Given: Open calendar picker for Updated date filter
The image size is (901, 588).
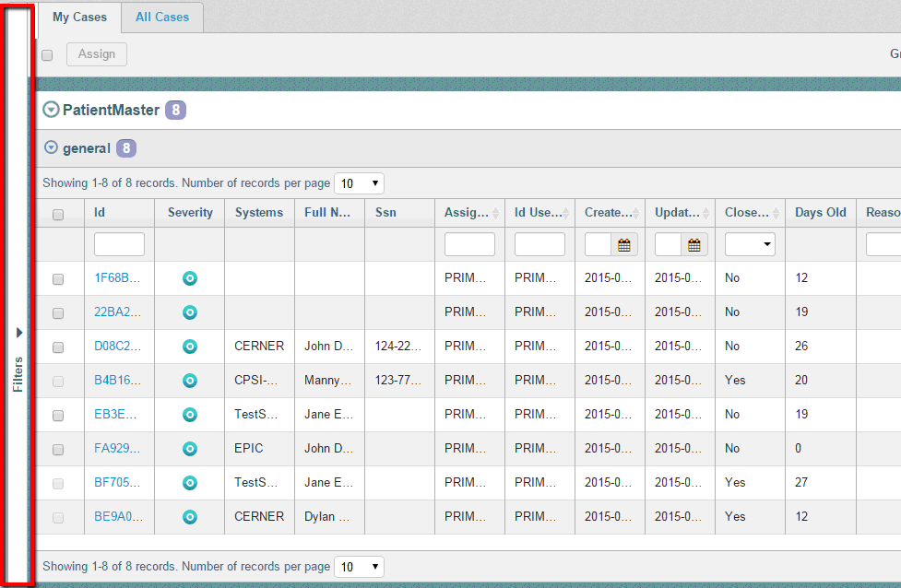Looking at the screenshot, I should click(694, 245).
